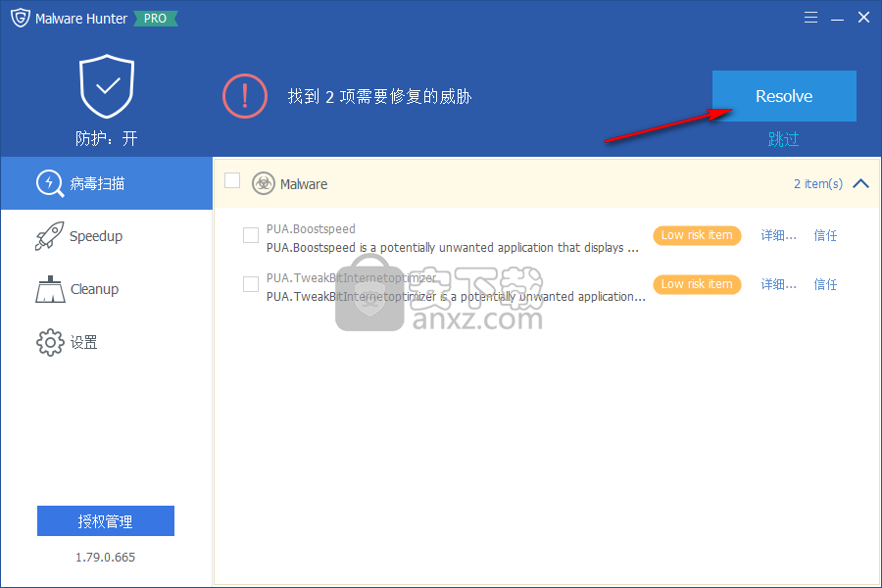Click the Malware biohazard icon
Image resolution: width=882 pixels, height=588 pixels.
[x=264, y=183]
